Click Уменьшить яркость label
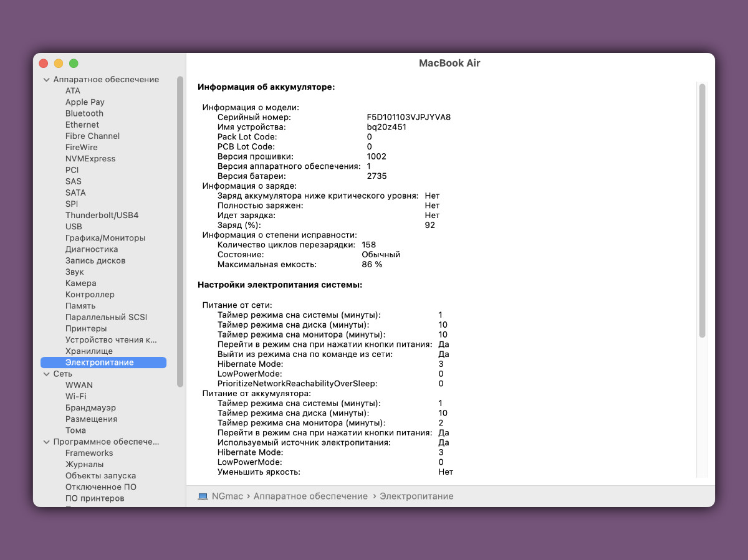This screenshot has width=748, height=560. (x=259, y=472)
